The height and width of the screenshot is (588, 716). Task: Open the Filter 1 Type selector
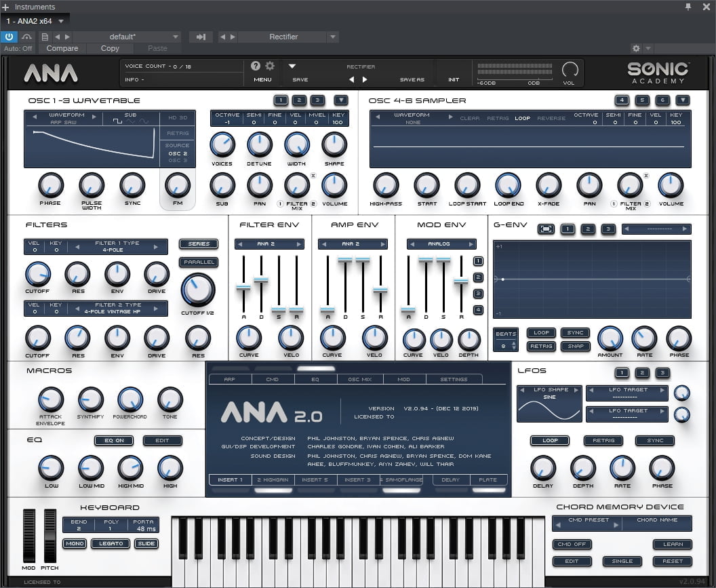118,247
